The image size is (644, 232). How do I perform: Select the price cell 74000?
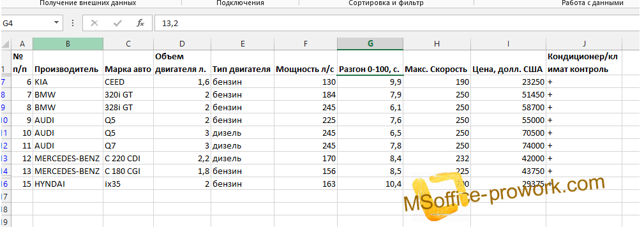(508, 145)
